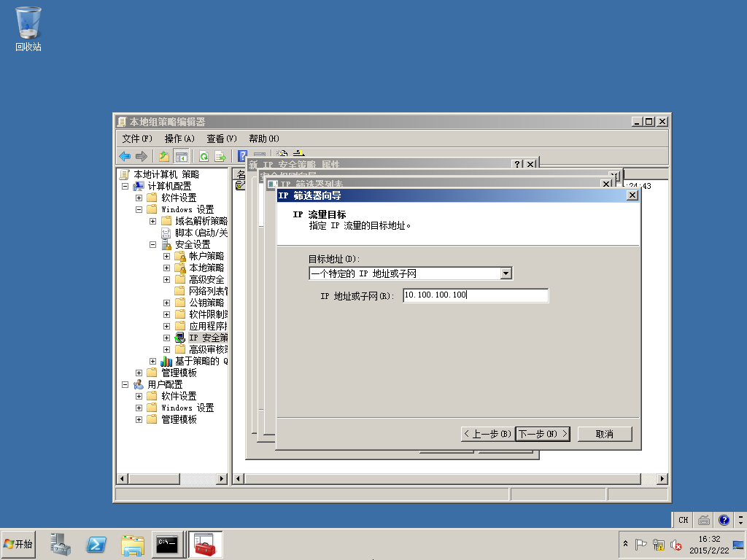Image resolution: width=747 pixels, height=560 pixels.
Task: Click the 取消 button in wizard
Action: pyautogui.click(x=605, y=434)
